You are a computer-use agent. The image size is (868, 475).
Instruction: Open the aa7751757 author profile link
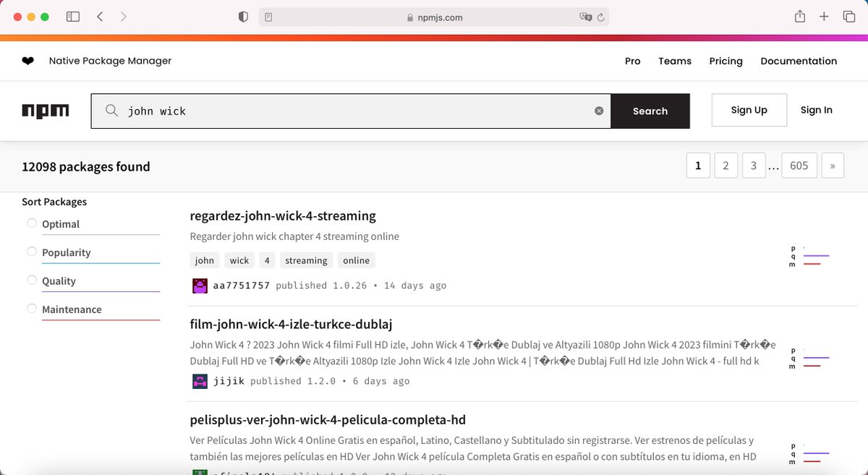[x=242, y=286]
